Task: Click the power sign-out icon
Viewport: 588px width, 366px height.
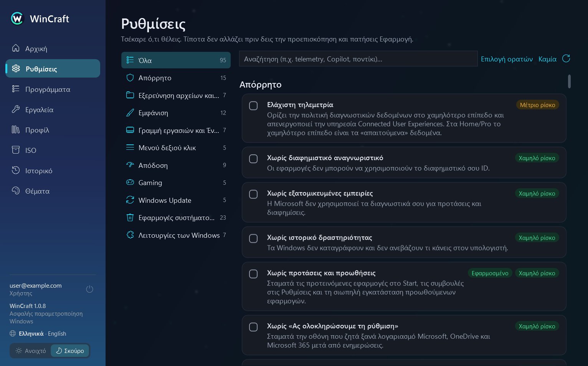Action: tap(89, 289)
